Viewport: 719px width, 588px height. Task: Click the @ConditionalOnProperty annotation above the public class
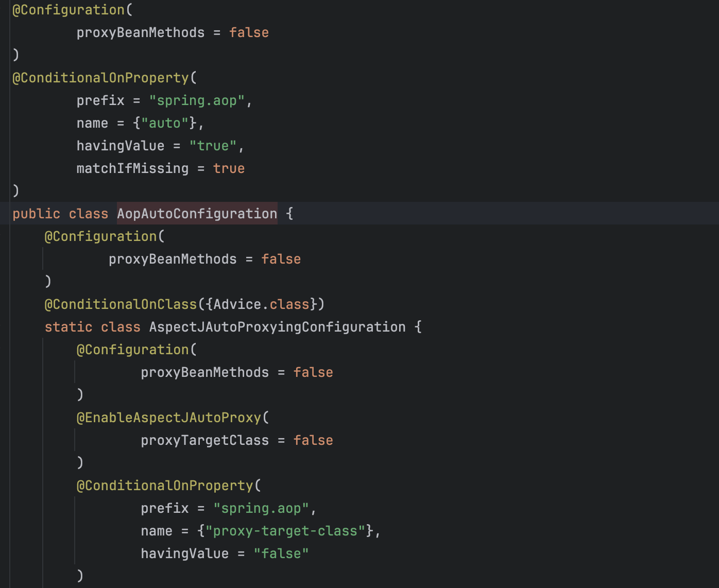point(100,78)
